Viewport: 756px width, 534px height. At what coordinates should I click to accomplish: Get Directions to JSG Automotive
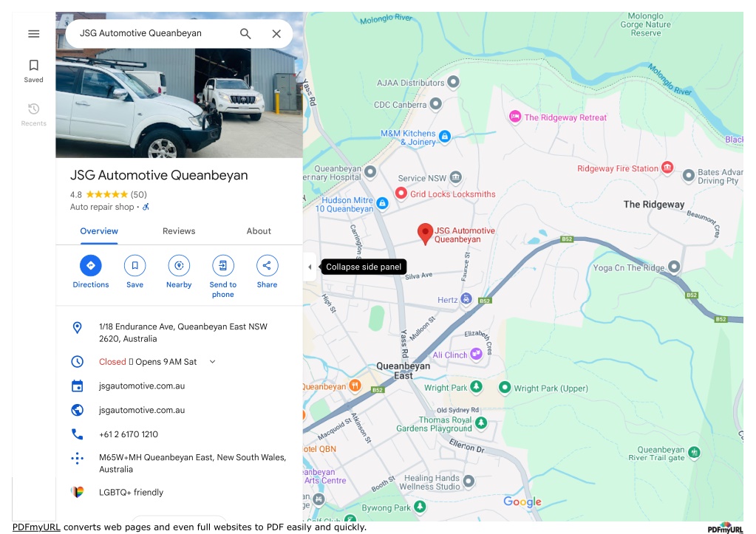coord(91,273)
